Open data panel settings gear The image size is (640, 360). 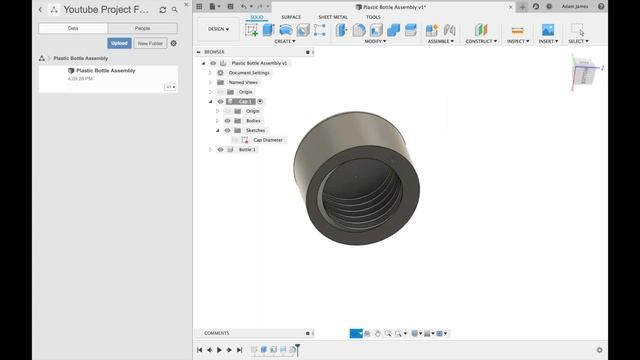(173, 43)
